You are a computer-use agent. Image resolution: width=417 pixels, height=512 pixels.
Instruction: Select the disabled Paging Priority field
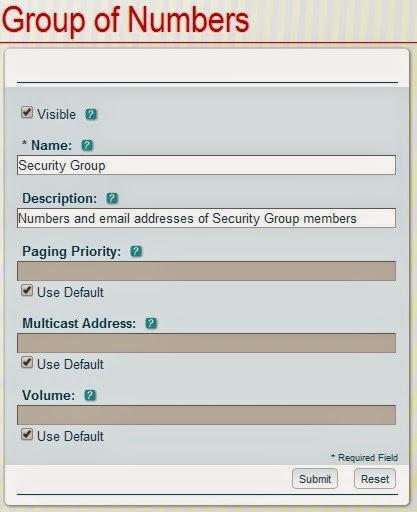206,271
